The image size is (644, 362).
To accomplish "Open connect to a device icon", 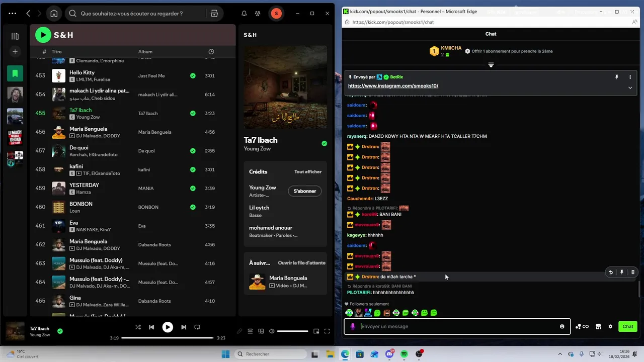I will coord(261,331).
